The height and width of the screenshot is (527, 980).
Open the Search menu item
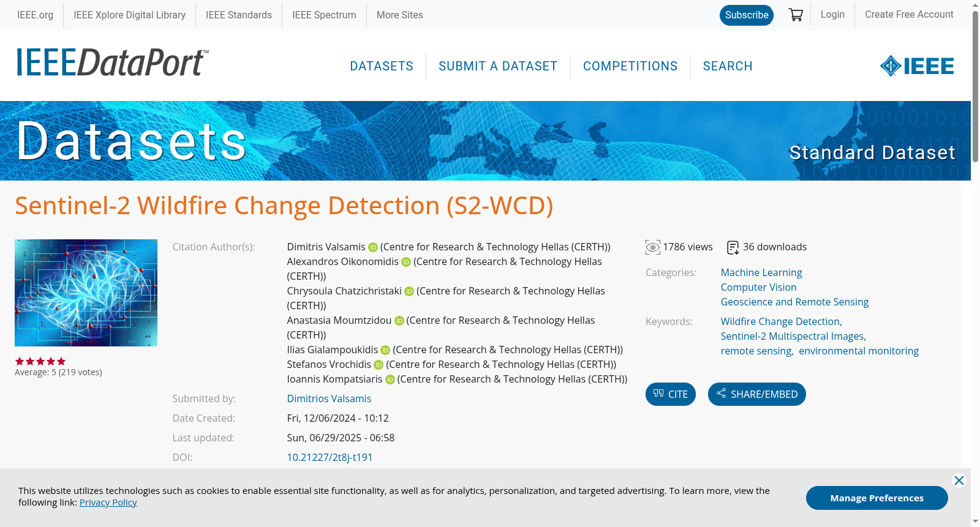(728, 66)
